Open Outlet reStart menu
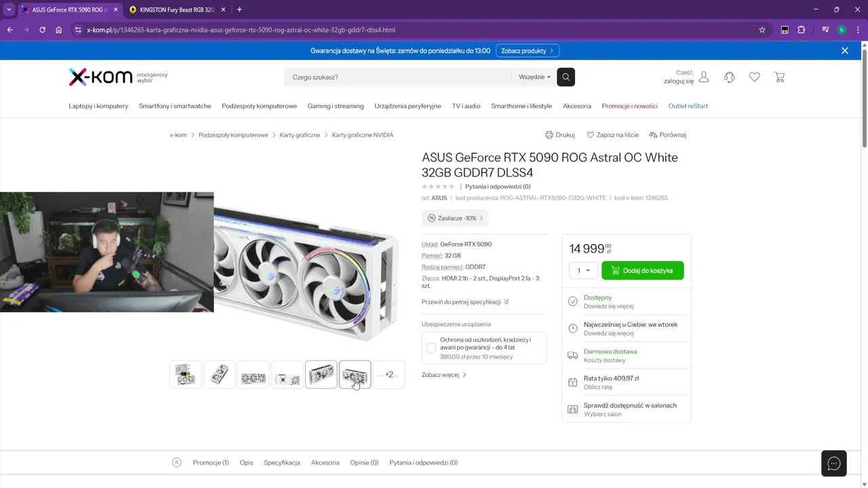Viewport: 868px width, 488px height. (688, 106)
